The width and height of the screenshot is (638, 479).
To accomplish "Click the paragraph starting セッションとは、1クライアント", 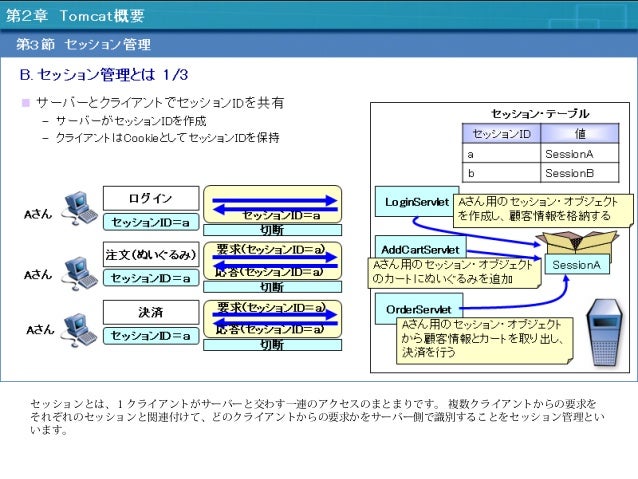I will pyautogui.click(x=317, y=417).
